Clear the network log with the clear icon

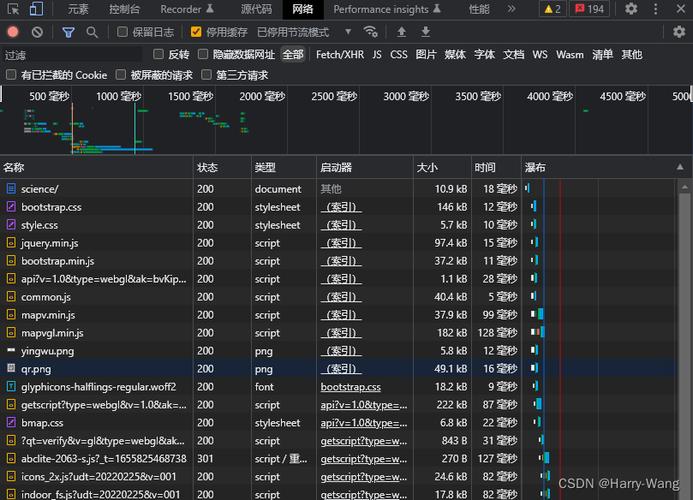(x=37, y=32)
